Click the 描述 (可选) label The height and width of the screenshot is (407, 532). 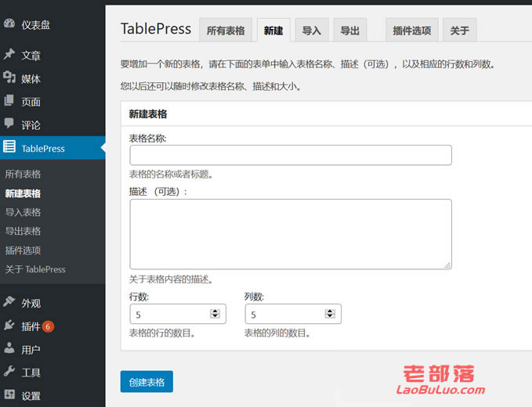click(158, 192)
